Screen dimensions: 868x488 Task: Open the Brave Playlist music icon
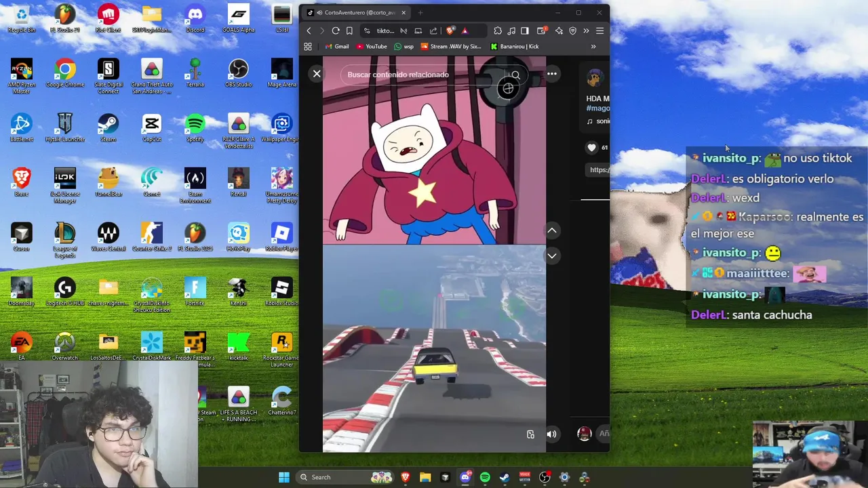pos(511,30)
